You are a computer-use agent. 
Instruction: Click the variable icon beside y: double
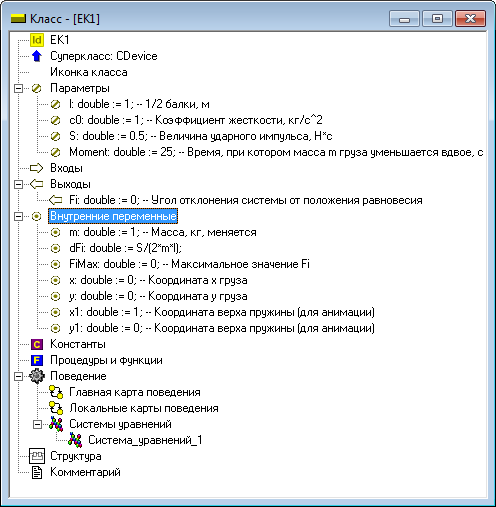point(55,296)
